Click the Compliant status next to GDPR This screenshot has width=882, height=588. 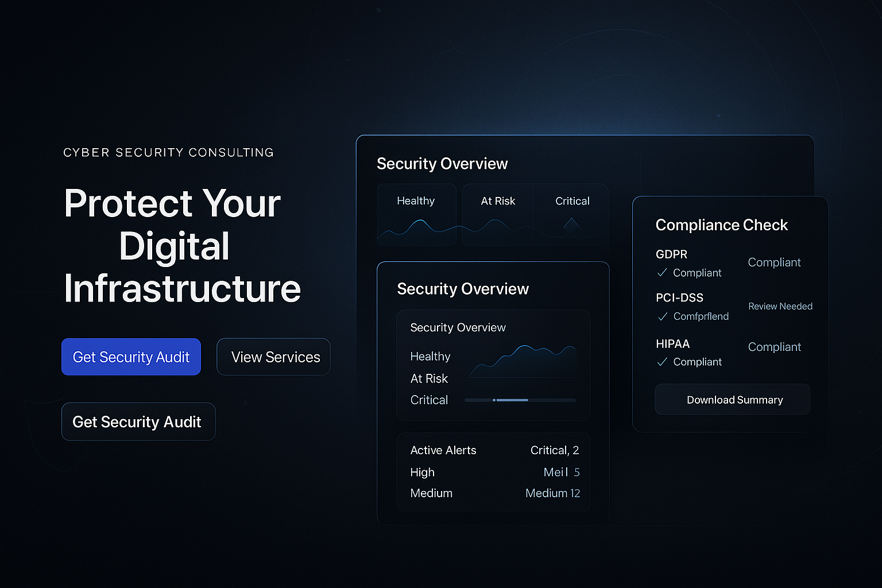[x=774, y=262]
